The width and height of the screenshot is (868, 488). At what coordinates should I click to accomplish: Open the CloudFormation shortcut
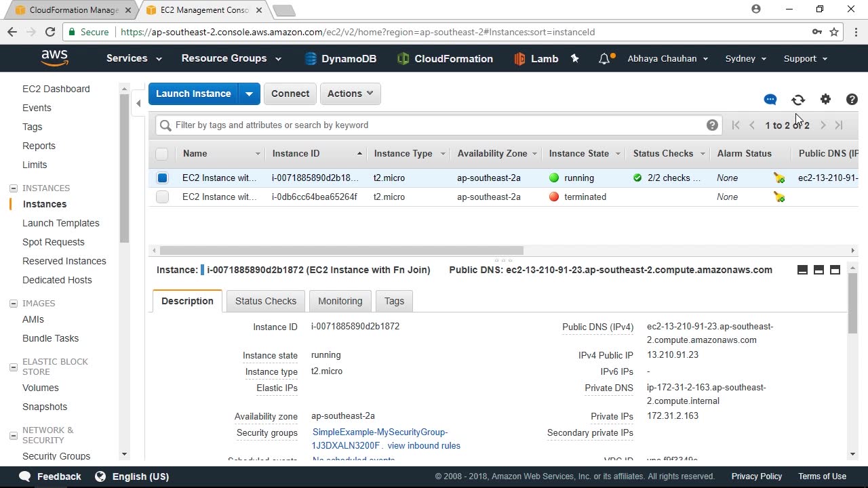click(445, 59)
